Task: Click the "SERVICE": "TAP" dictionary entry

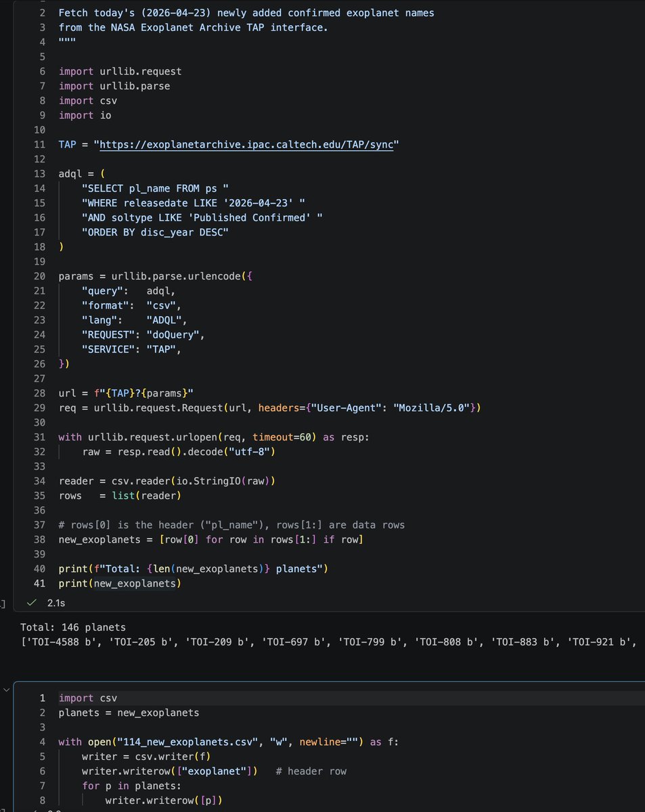Action: point(131,349)
